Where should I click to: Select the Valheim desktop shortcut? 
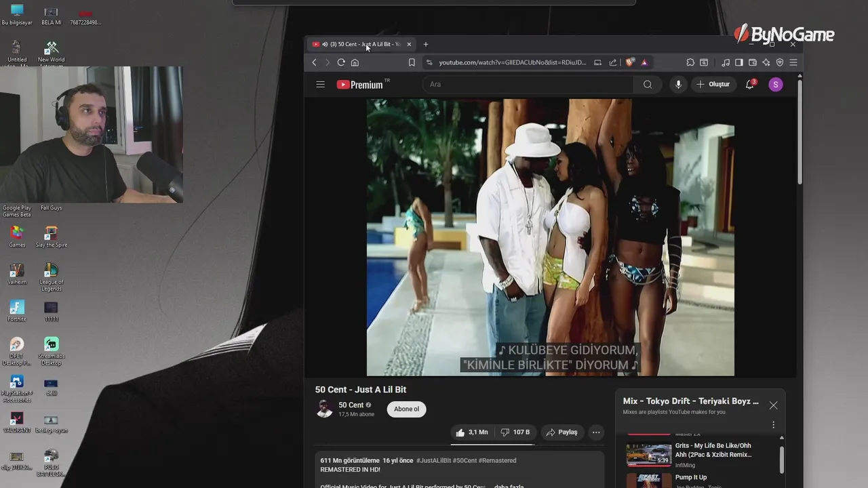click(17, 274)
